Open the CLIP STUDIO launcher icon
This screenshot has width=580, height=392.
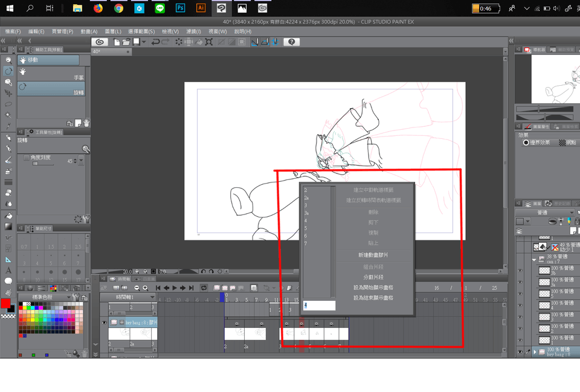[100, 42]
